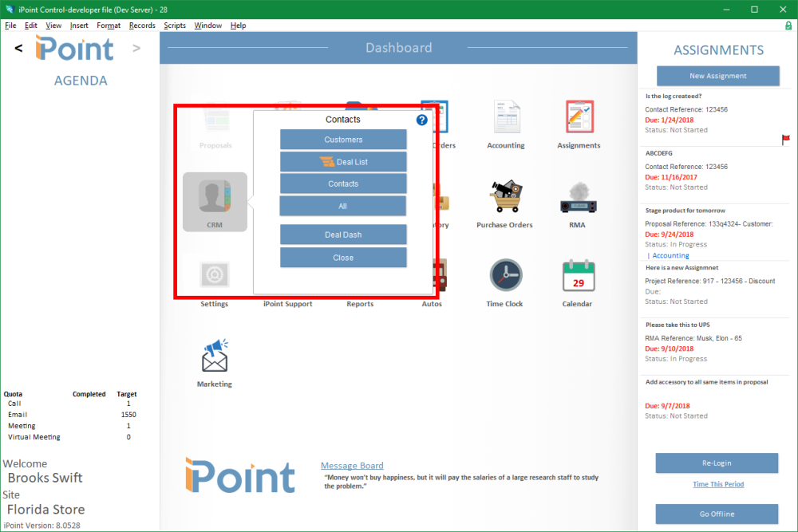Open the Time This Period link
This screenshot has width=798, height=532.
[x=717, y=484]
